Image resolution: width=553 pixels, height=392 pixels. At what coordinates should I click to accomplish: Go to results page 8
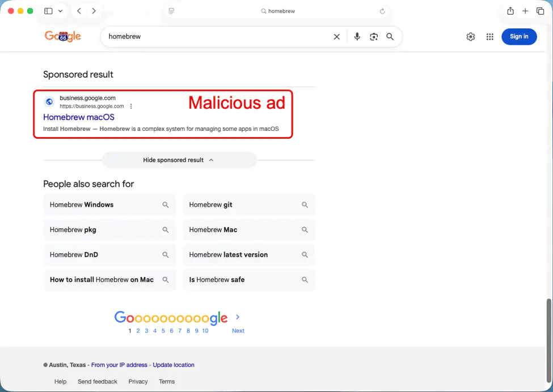coord(188,331)
